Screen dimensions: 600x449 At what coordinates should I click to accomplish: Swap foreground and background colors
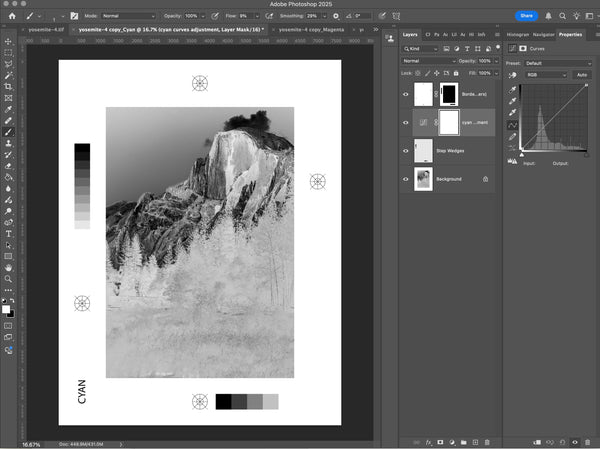(12, 301)
